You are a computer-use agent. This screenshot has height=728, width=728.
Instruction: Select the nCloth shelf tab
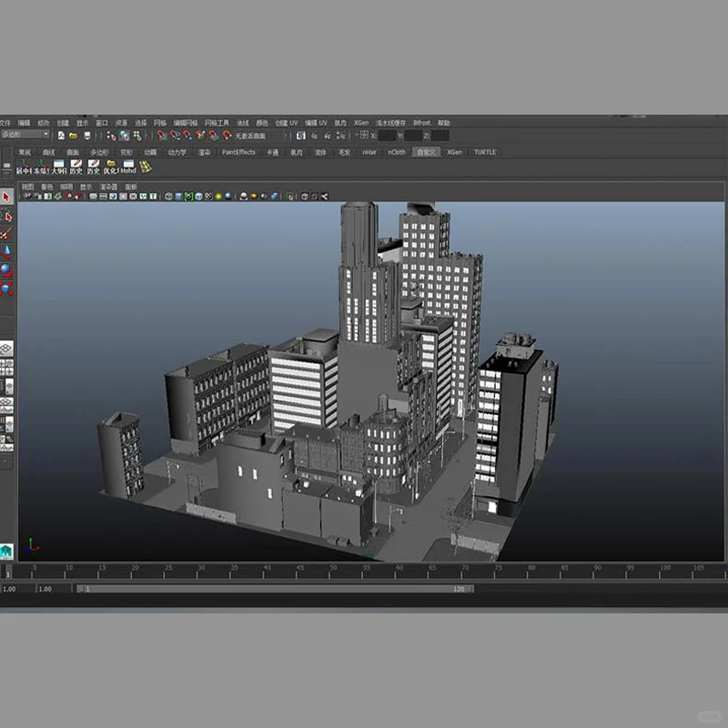coord(396,153)
